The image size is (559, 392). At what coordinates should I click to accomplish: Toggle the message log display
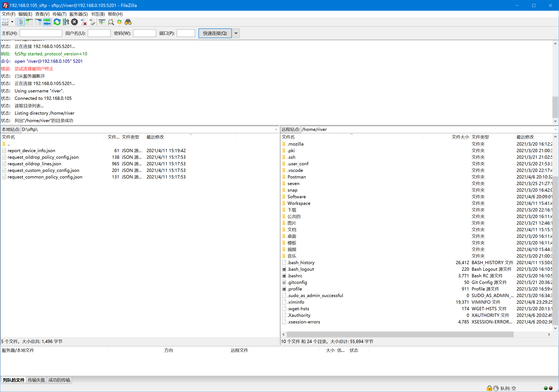[21, 22]
